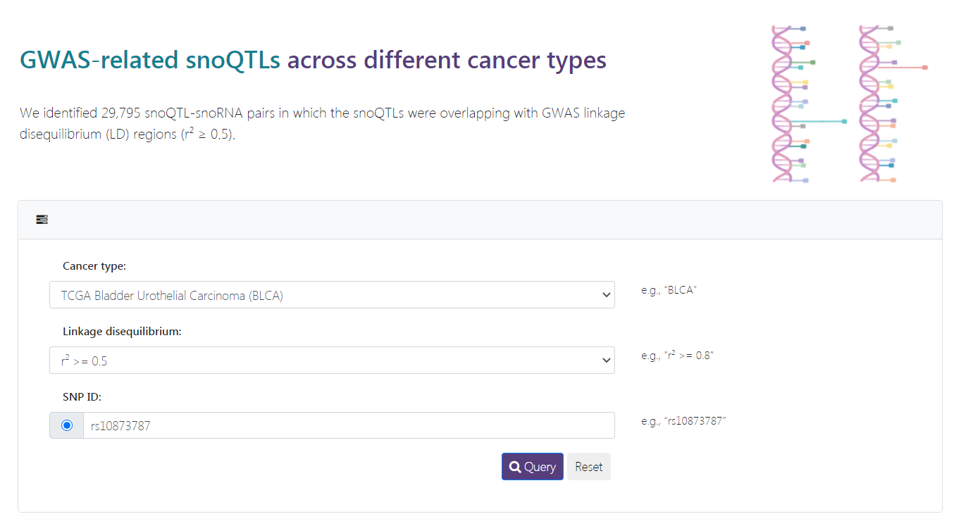Click the magnifier icon on Query button
Viewport: 980px width, 526px height.
pyautogui.click(x=515, y=467)
